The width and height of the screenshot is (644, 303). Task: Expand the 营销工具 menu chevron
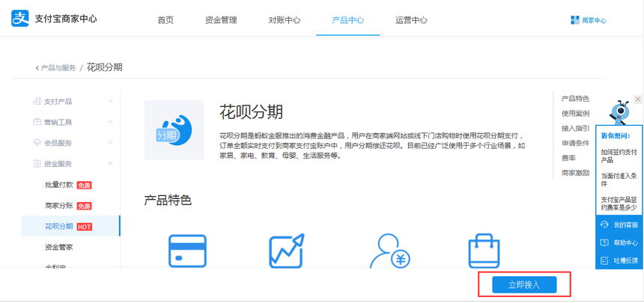[x=111, y=122]
